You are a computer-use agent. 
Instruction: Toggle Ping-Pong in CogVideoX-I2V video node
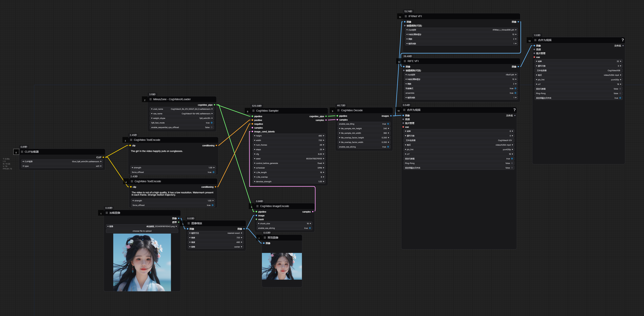tap(512, 163)
